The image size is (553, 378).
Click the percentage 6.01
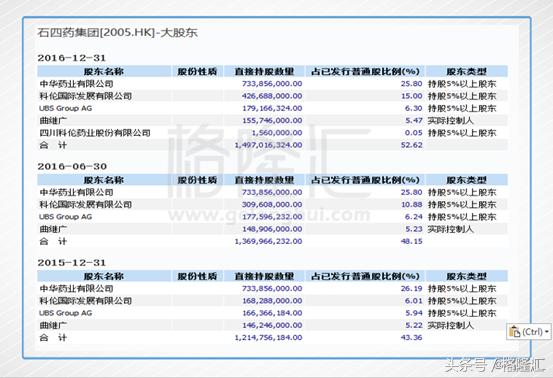(414, 301)
